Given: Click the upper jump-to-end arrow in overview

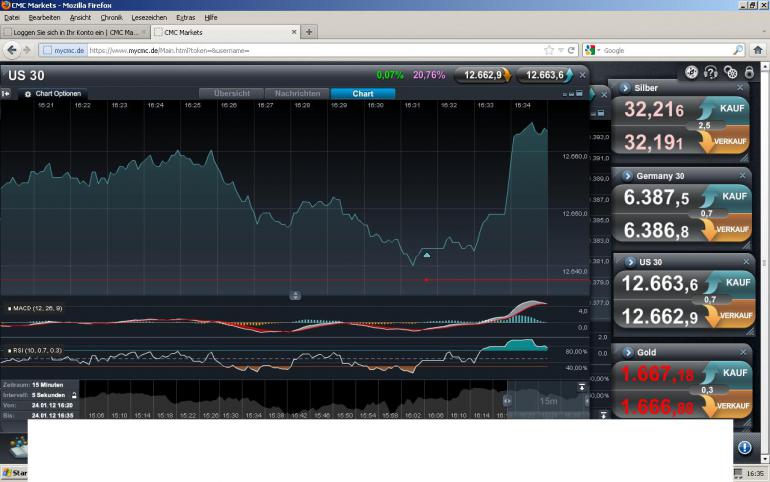Looking at the screenshot, I should 582,387.
